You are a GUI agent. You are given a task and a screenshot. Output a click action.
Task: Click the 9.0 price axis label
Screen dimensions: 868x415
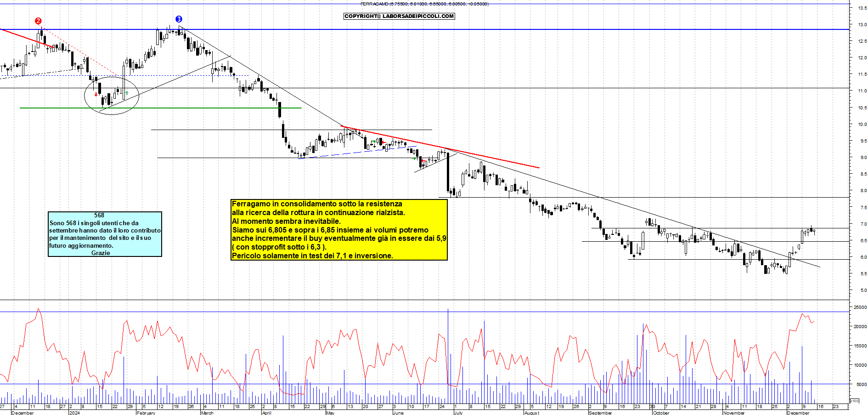coord(863,157)
